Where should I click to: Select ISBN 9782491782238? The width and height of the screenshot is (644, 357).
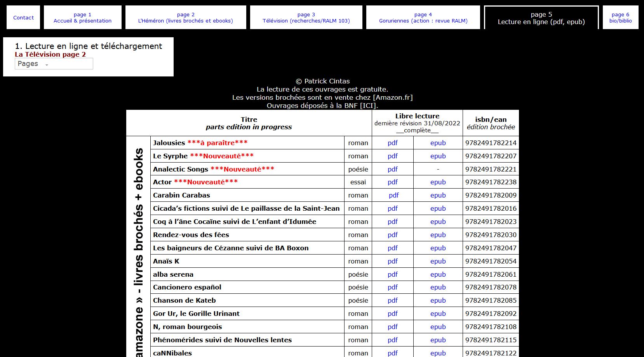click(491, 182)
